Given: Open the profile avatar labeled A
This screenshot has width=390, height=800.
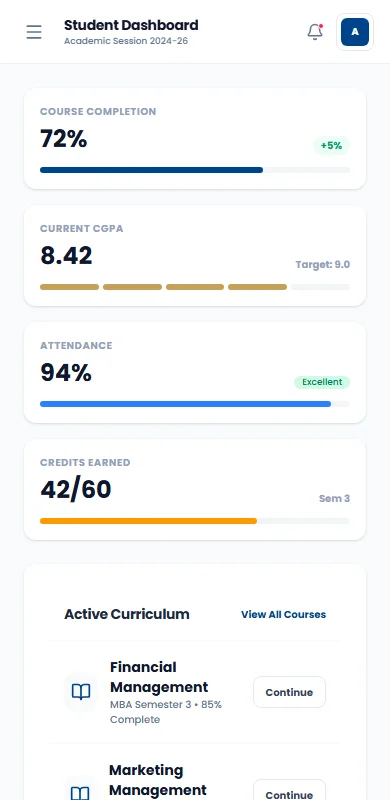Looking at the screenshot, I should point(355,32).
